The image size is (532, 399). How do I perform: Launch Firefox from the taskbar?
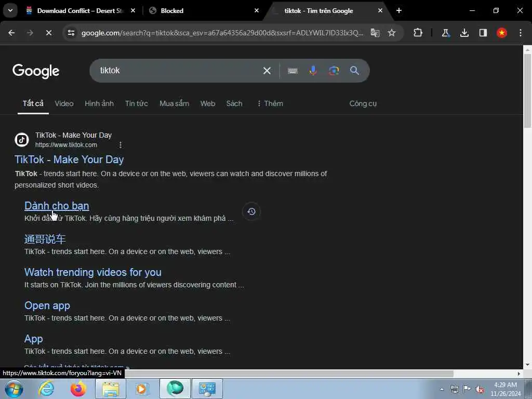78,389
